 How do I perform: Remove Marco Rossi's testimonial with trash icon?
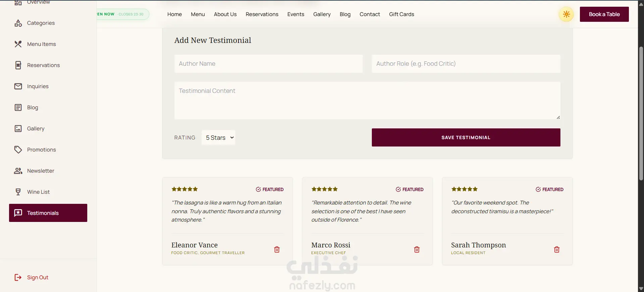point(417,249)
